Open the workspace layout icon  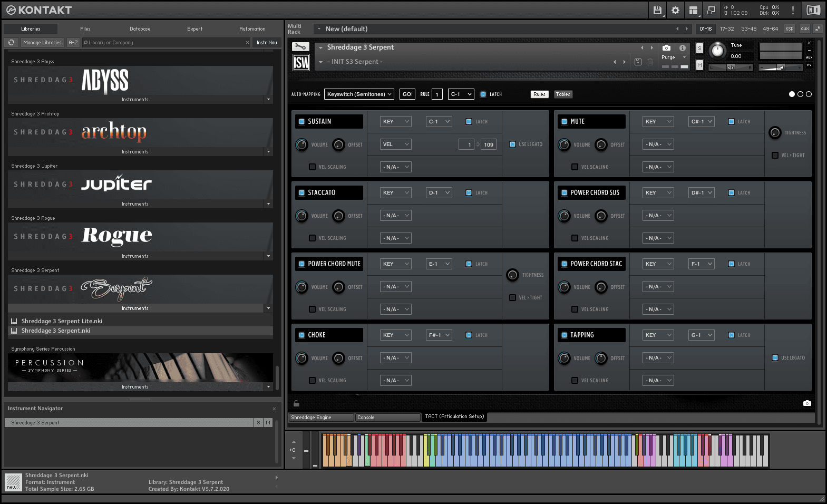693,10
